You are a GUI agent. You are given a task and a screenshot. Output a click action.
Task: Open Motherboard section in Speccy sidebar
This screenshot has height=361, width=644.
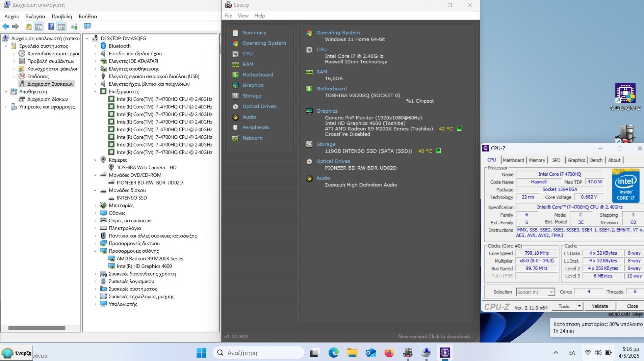pyautogui.click(x=257, y=75)
